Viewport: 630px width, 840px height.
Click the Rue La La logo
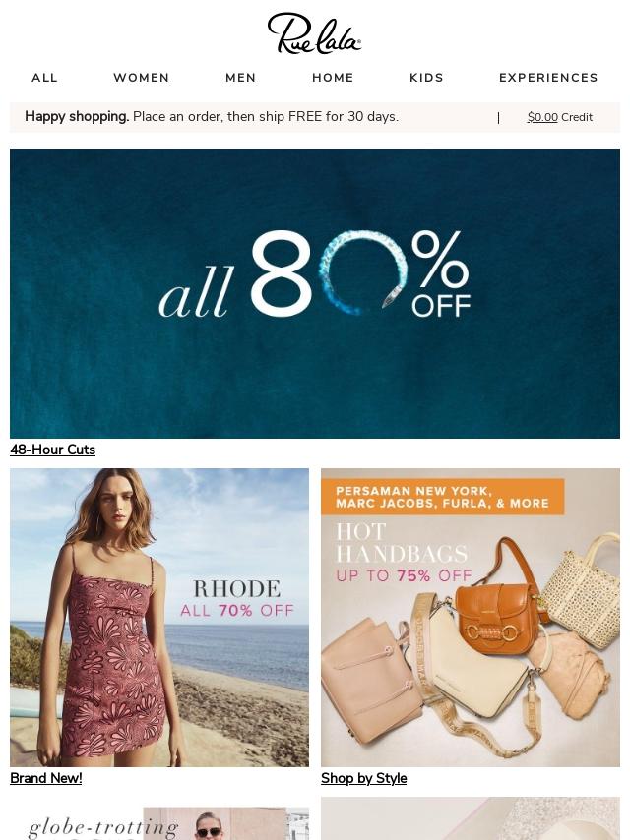[315, 33]
